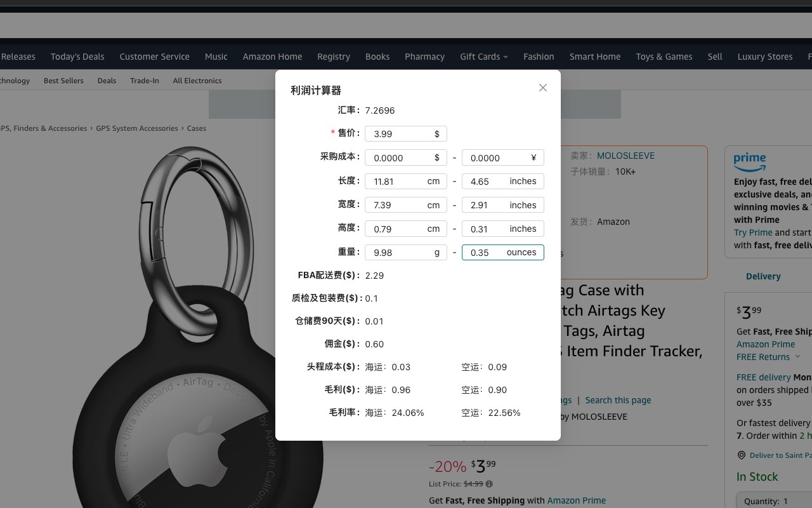
Task: Open Pharmacy nav item
Action: click(424, 57)
